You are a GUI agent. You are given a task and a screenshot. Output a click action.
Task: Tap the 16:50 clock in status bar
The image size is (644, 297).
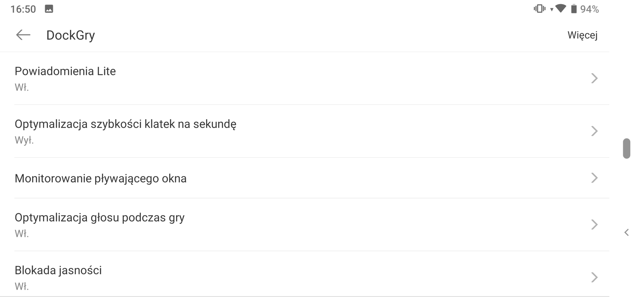point(23,9)
